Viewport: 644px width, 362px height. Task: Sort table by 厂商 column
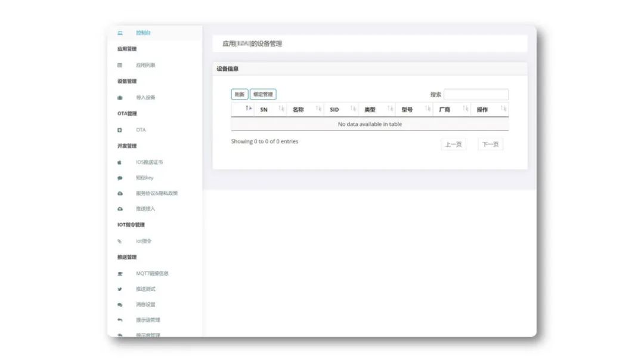[x=452, y=110]
